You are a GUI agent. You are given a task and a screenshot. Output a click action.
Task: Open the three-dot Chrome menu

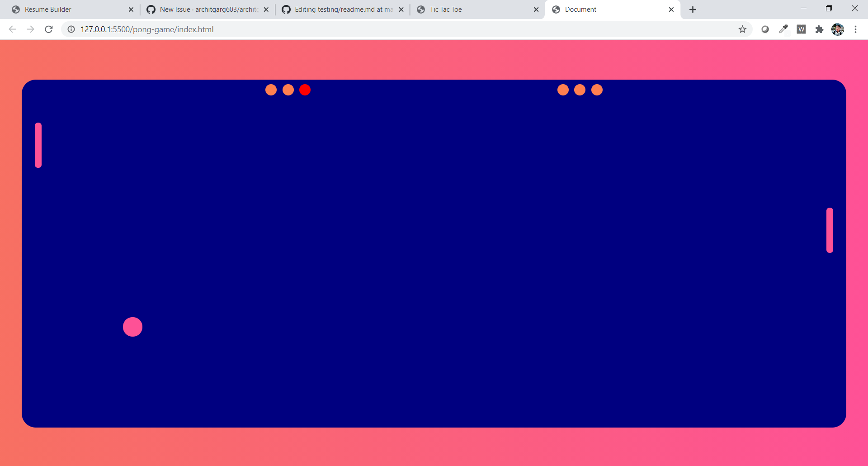tap(856, 29)
